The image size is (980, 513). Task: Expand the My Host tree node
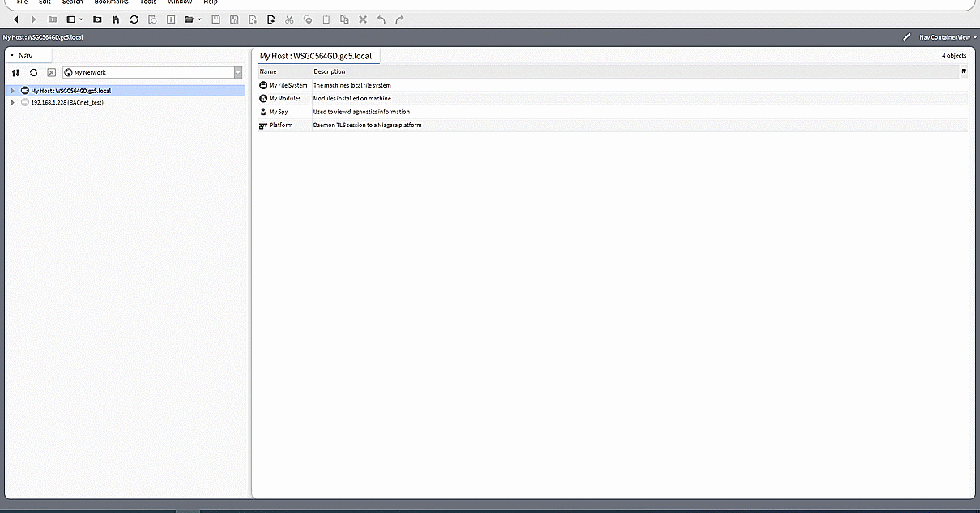(12, 91)
